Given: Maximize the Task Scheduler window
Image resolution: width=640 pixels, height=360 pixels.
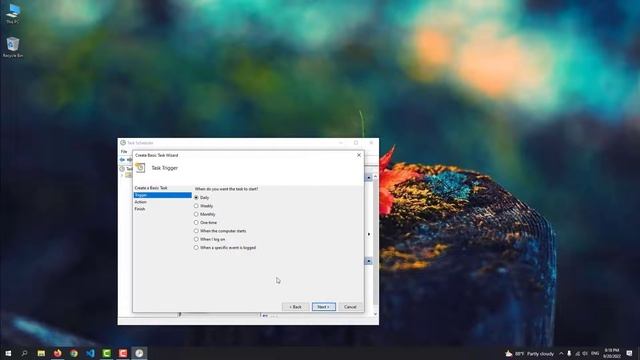Looking at the screenshot, I should tap(356, 143).
